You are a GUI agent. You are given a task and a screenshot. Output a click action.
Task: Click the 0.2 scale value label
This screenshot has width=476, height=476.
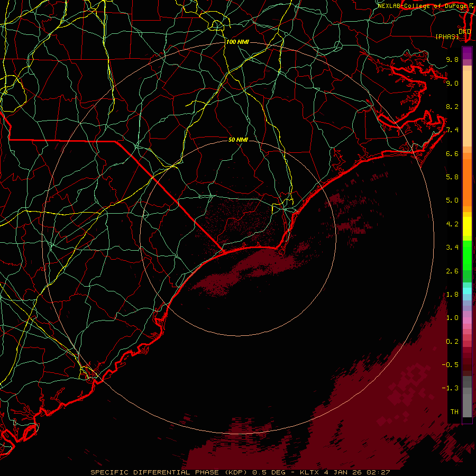(452, 341)
